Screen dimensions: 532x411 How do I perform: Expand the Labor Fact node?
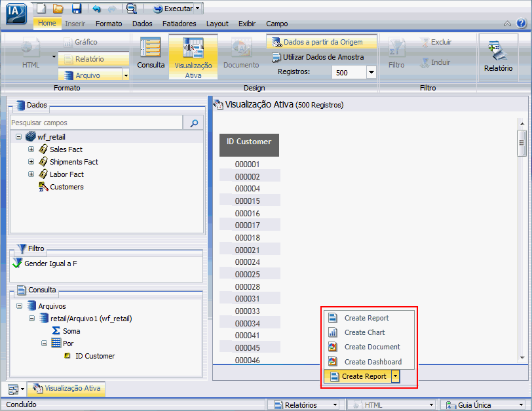coord(31,174)
